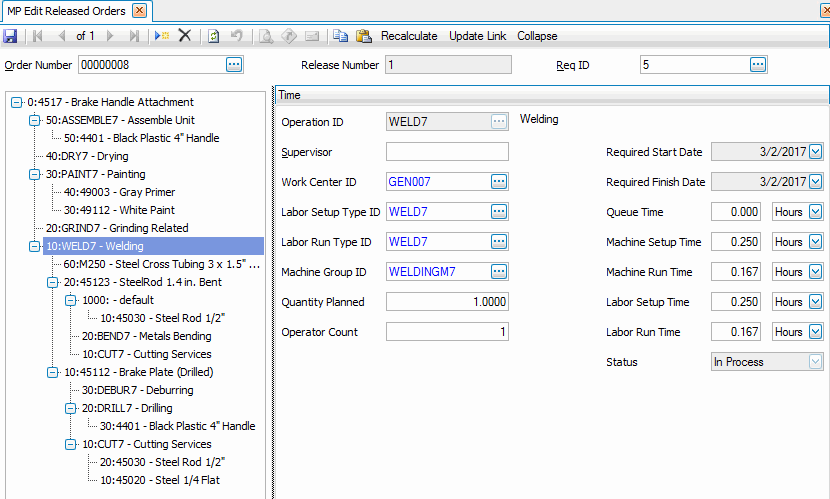This screenshot has height=499, width=830.
Task: Collapse the 50:ASSEMBLE7 - Assemble Unit node
Action: (x=37, y=120)
